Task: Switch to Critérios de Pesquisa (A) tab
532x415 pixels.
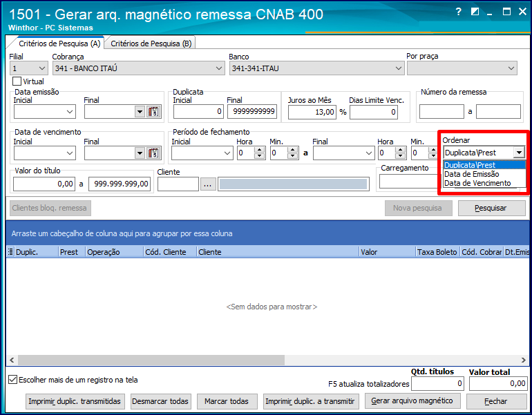Action: click(59, 44)
